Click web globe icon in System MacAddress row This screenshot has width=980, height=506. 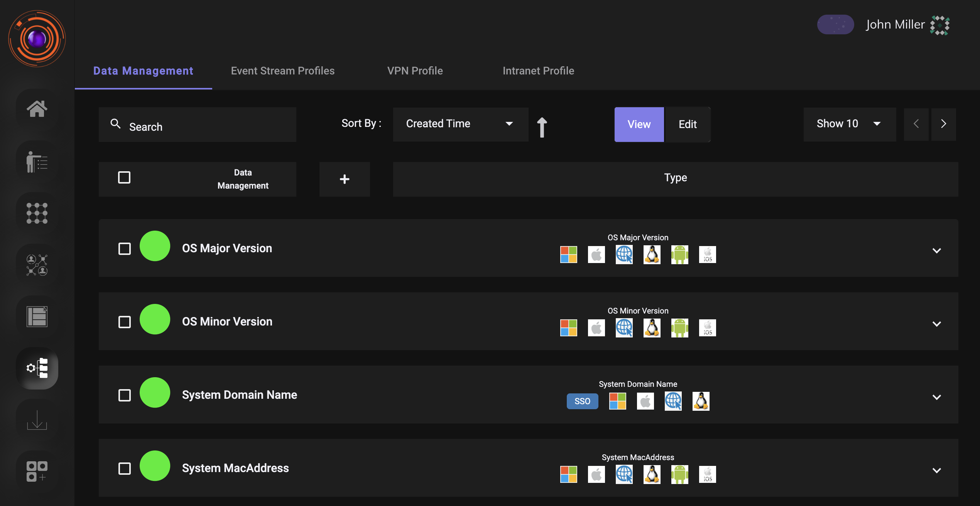coord(624,474)
